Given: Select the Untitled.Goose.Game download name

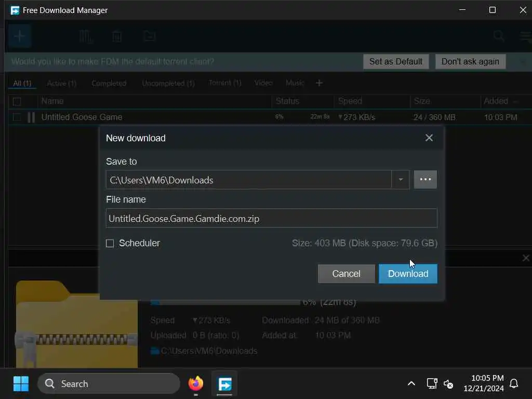Looking at the screenshot, I should (x=82, y=117).
